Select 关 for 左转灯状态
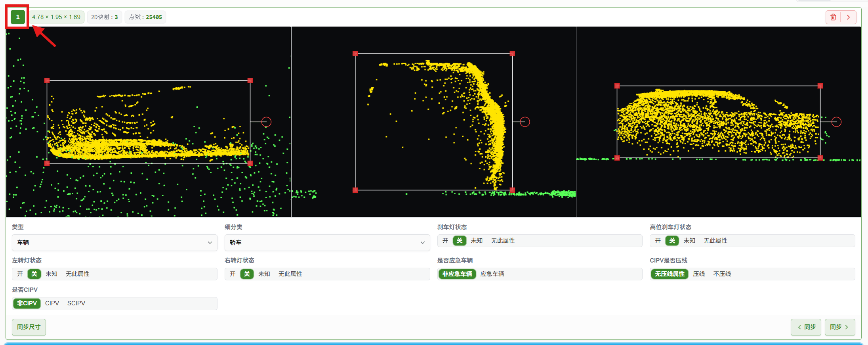Image resolution: width=868 pixels, height=345 pixels. click(34, 274)
